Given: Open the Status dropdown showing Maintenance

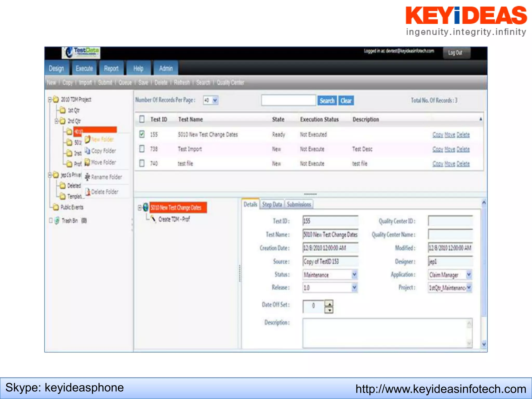Looking at the screenshot, I should click(330, 275).
